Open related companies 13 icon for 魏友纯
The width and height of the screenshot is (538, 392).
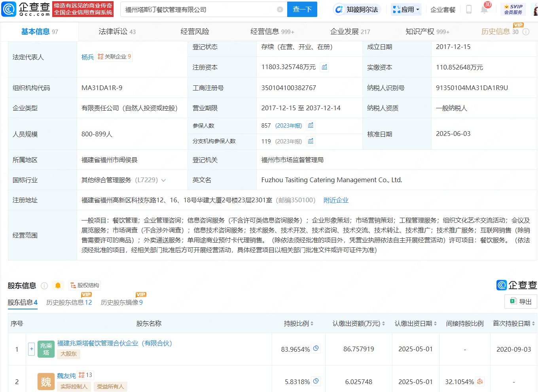point(85,375)
